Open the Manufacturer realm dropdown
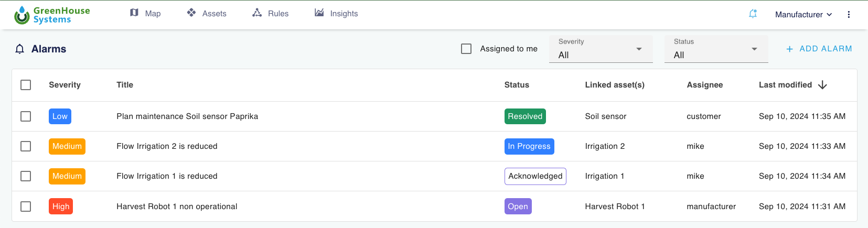Viewport: 868px width, 228px height. (803, 15)
